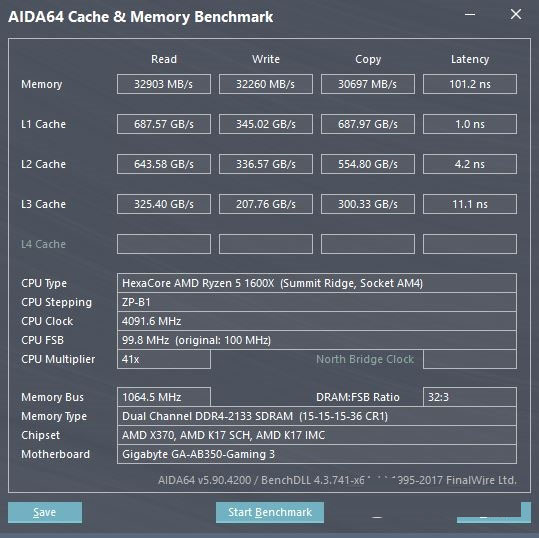This screenshot has height=538, width=539.
Task: Click the empty L4 Cache Latency field
Action: (x=470, y=244)
